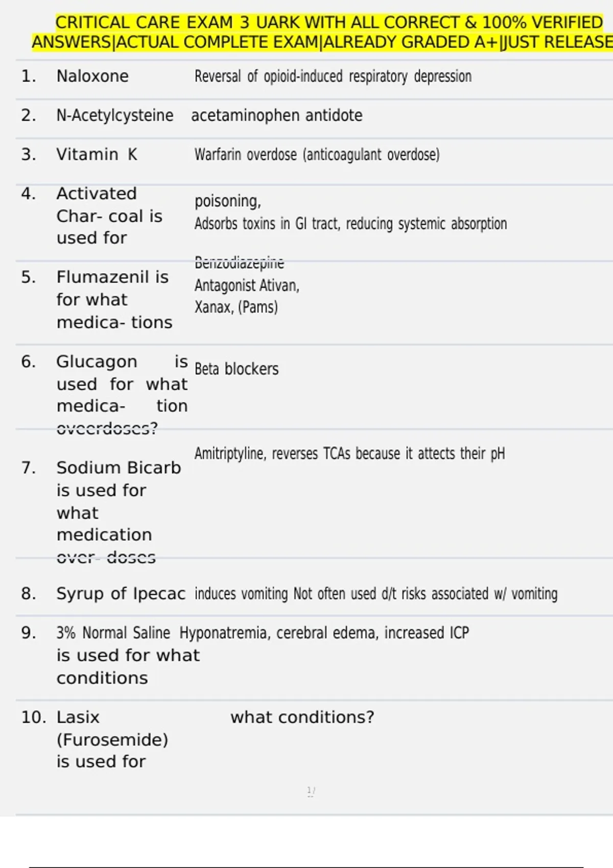Click the Beta blockers answer
This screenshot has width=613, height=868.
pos(237,369)
